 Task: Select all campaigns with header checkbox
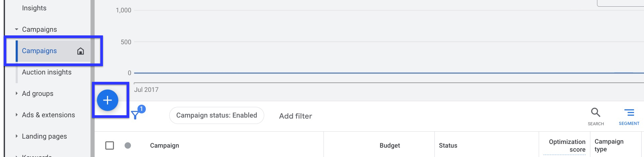pos(110,145)
